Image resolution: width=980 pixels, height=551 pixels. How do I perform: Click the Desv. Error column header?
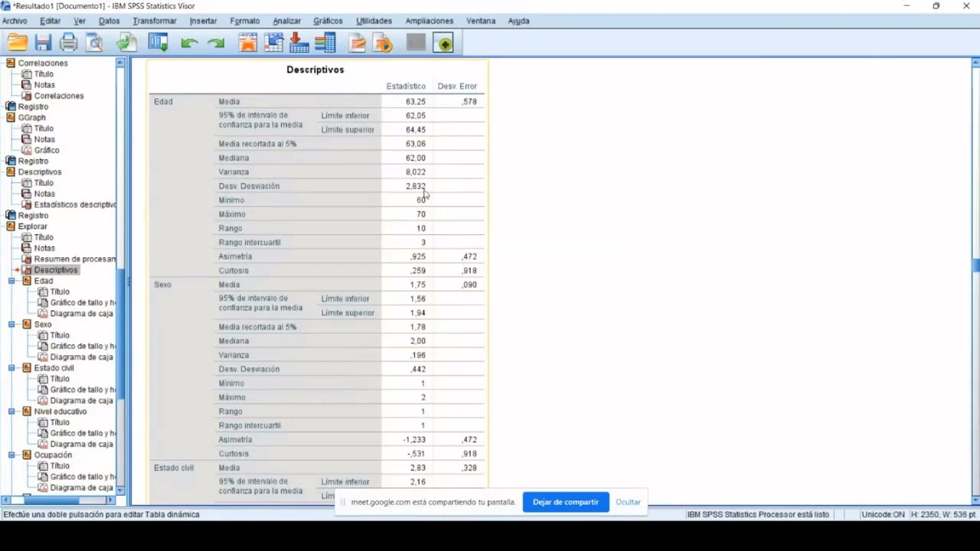point(457,86)
